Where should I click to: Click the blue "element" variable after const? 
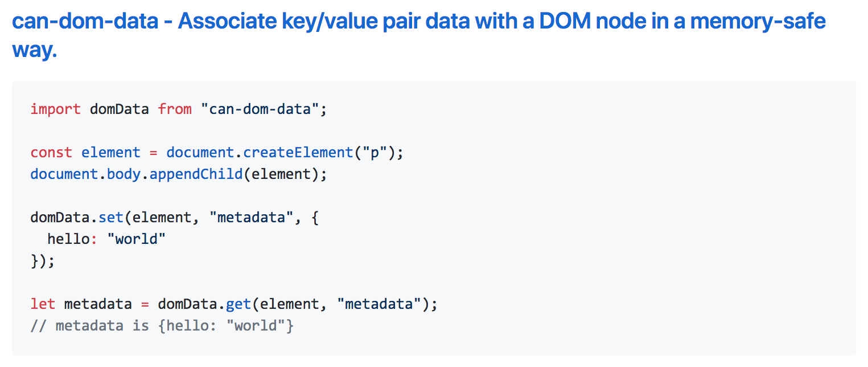click(111, 152)
